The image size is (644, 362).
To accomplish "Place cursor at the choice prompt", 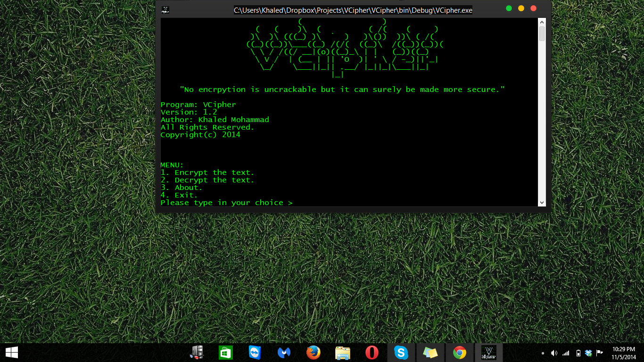I will 297,203.
